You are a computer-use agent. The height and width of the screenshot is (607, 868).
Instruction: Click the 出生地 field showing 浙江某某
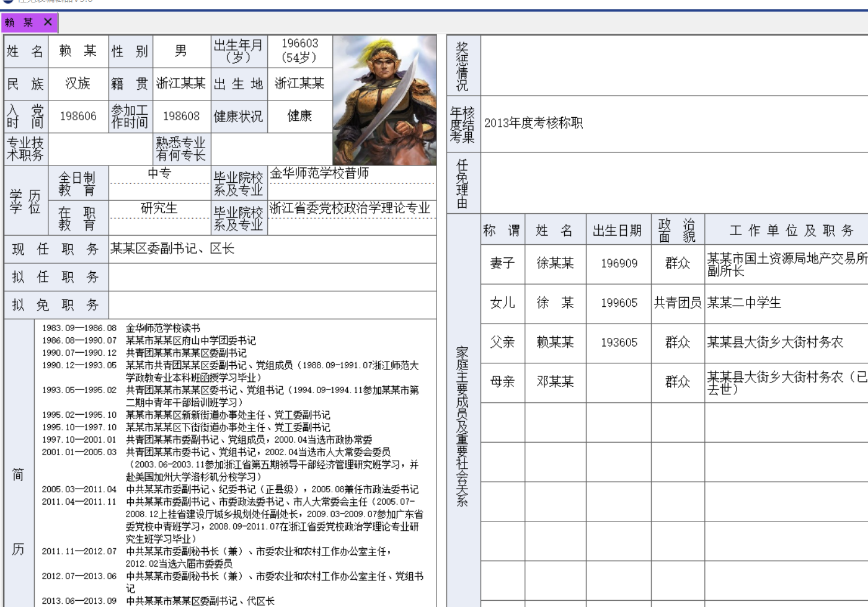click(300, 84)
